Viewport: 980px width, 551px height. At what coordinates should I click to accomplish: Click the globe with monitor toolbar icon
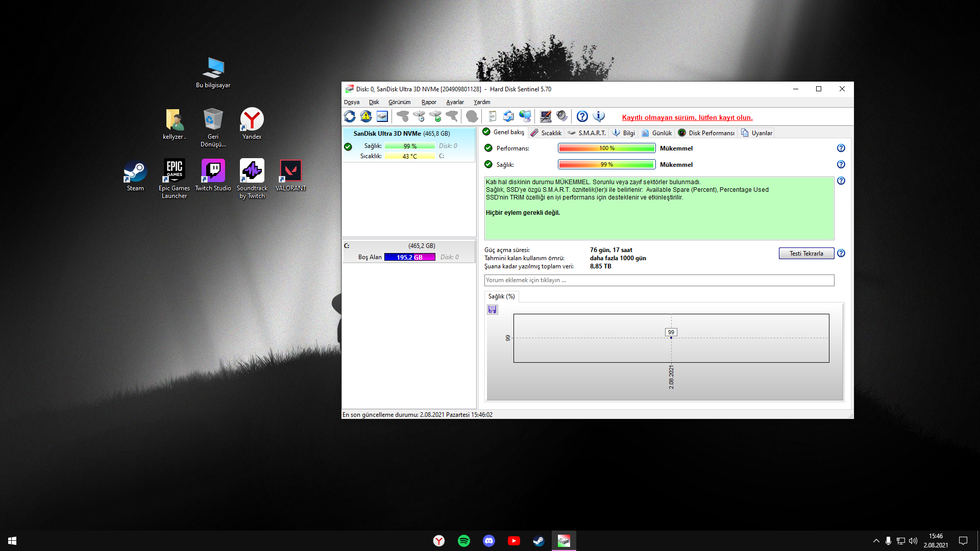(x=525, y=117)
